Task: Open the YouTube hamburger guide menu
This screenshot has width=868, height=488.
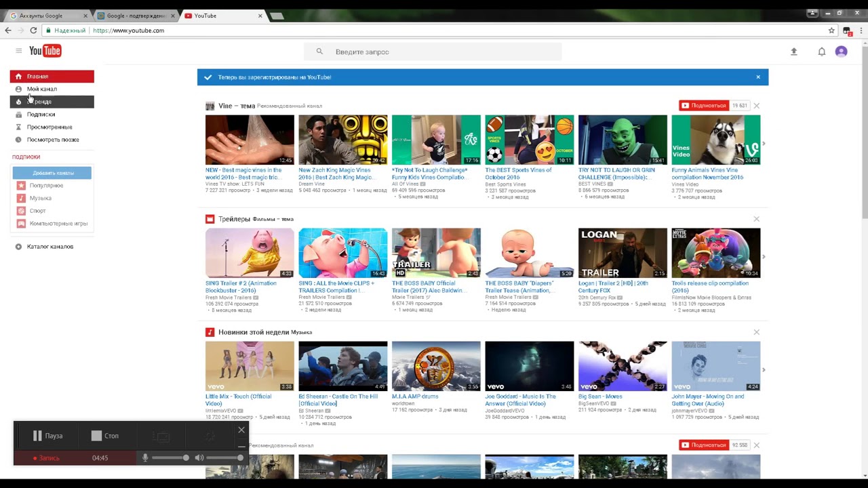Action: click(19, 51)
